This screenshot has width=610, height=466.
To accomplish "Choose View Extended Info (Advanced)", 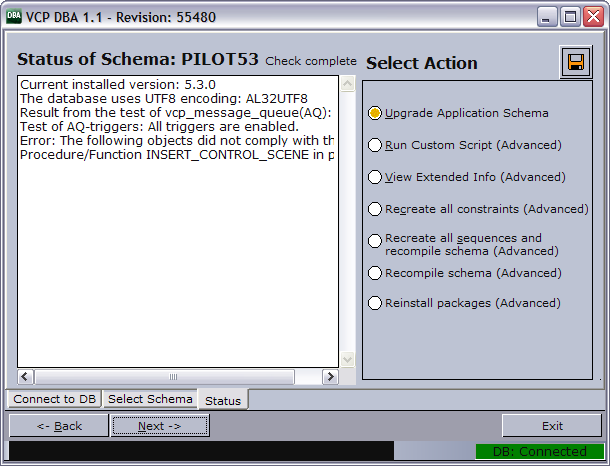I will click(x=375, y=177).
